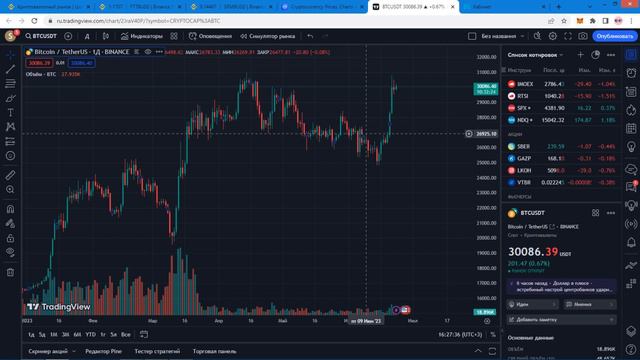Activate the zoom in tool
The width and height of the screenshot is (640, 360).
(11, 190)
